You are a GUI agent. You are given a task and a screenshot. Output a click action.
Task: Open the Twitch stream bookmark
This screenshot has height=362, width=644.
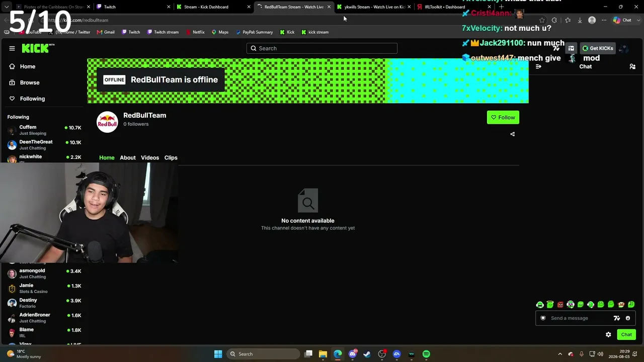(x=163, y=32)
